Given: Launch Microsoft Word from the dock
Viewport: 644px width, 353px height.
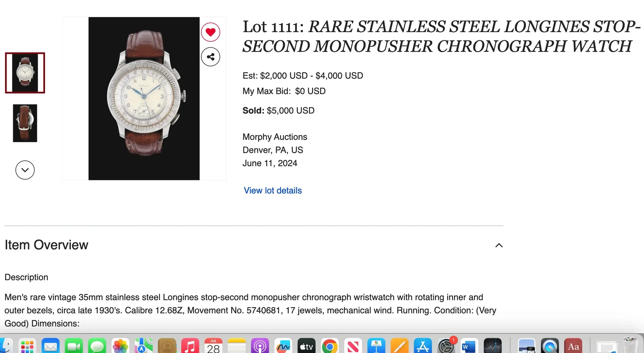Looking at the screenshot, I should [468, 347].
